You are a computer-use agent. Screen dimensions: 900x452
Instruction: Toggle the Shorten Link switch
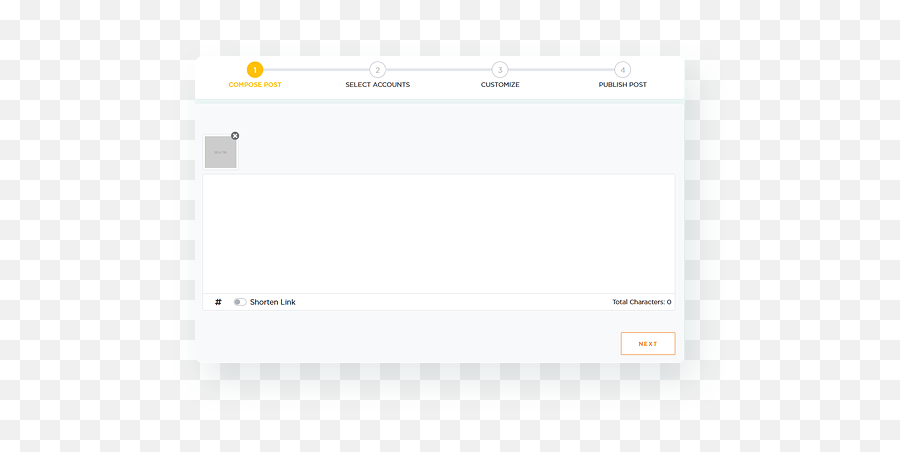(x=240, y=302)
